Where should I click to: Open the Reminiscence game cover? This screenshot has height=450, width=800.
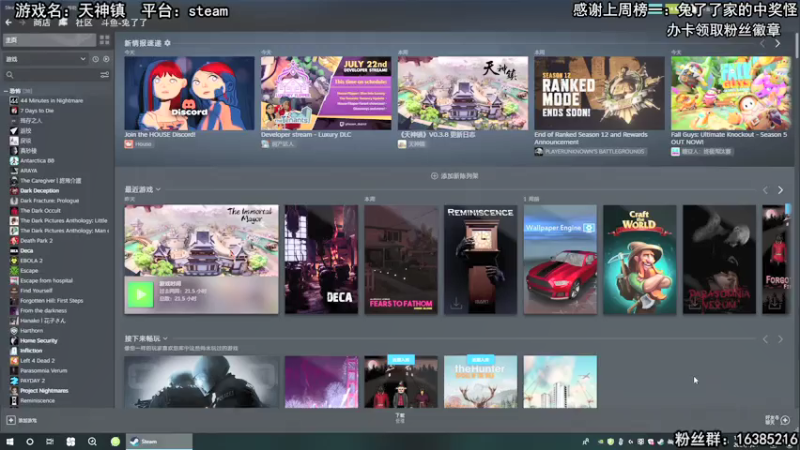click(x=480, y=259)
